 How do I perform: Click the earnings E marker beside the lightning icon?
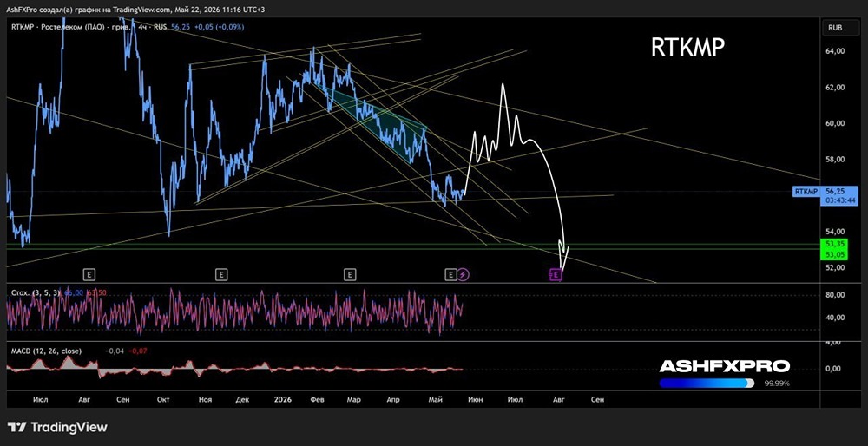pos(450,273)
